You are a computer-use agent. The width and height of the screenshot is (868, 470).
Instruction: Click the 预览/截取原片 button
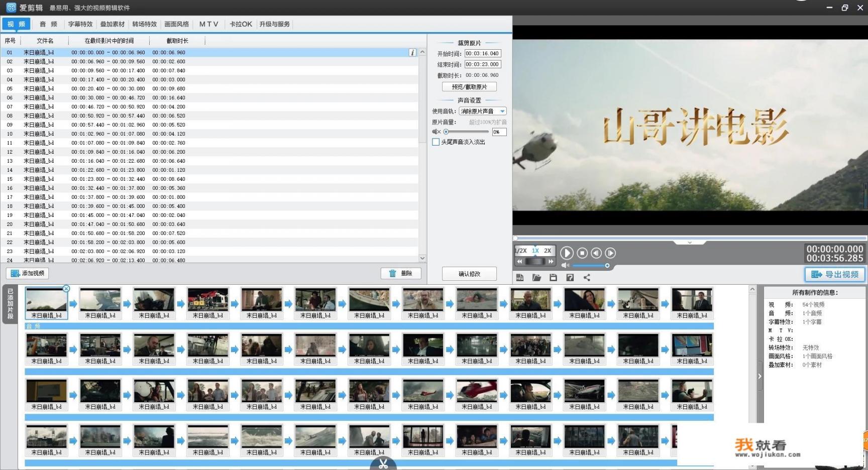(469, 87)
